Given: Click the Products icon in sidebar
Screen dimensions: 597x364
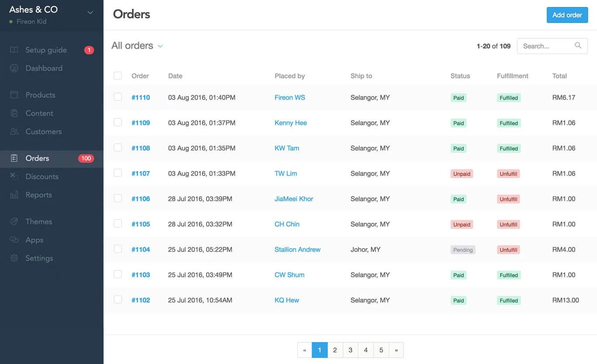Looking at the screenshot, I should pos(14,95).
